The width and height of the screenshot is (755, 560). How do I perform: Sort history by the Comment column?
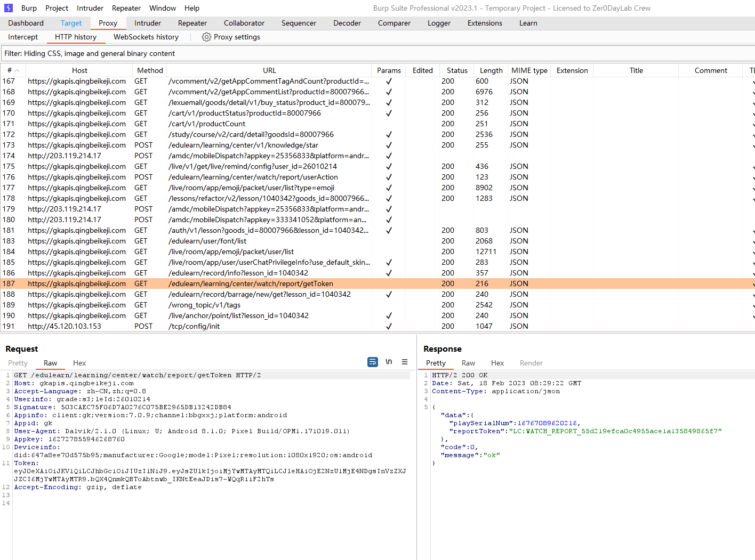711,70
